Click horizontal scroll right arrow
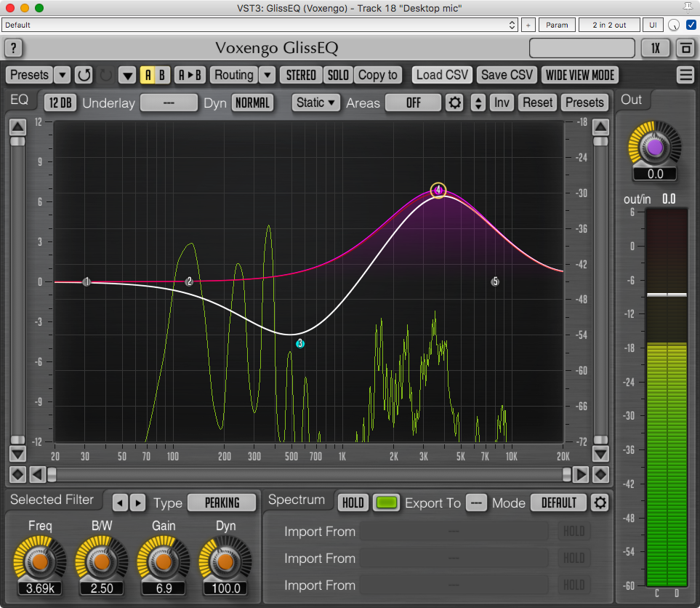700x608 pixels. point(580,474)
